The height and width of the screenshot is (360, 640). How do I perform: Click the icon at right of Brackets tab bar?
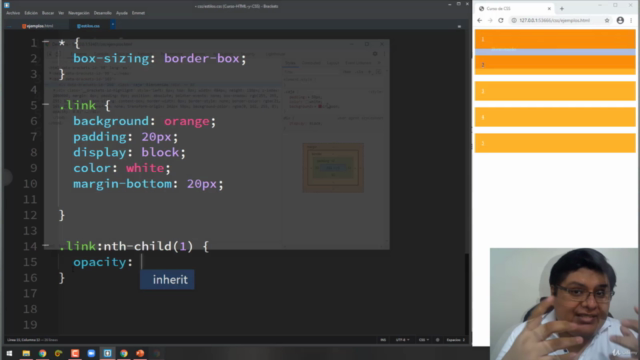pos(459,26)
